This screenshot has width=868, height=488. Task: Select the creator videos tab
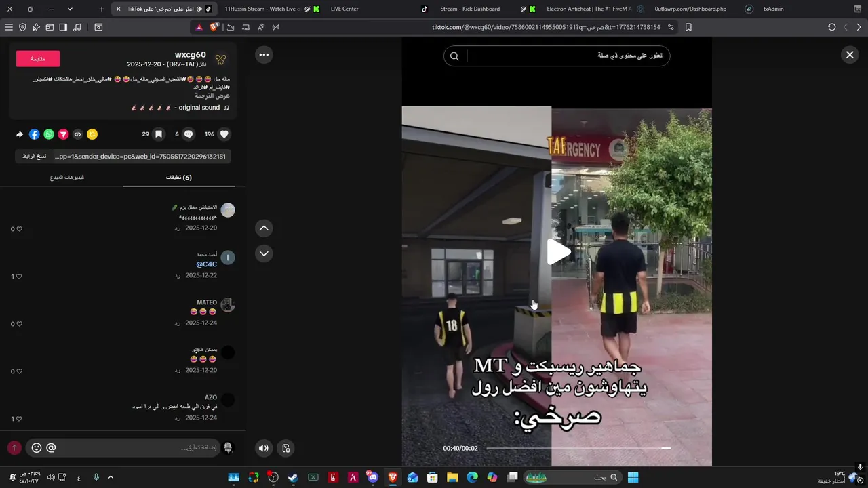click(x=66, y=178)
